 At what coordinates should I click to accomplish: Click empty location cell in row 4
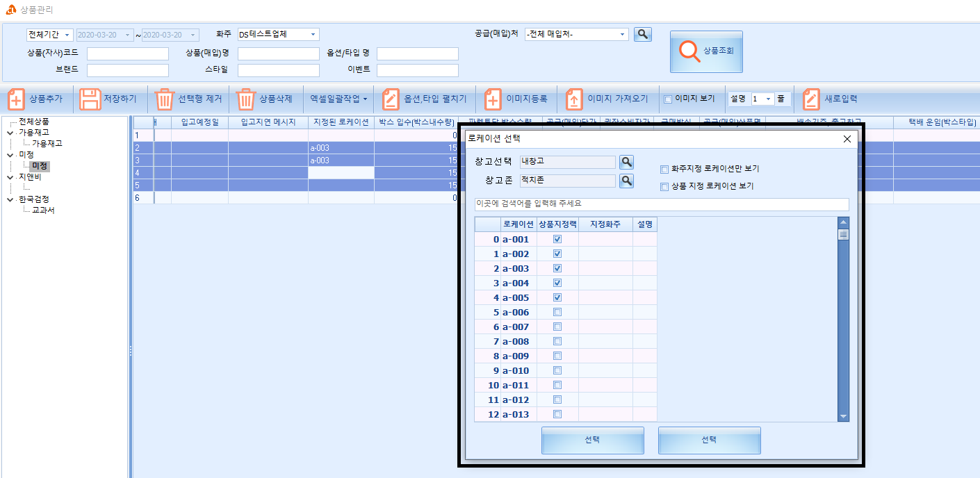(x=341, y=173)
